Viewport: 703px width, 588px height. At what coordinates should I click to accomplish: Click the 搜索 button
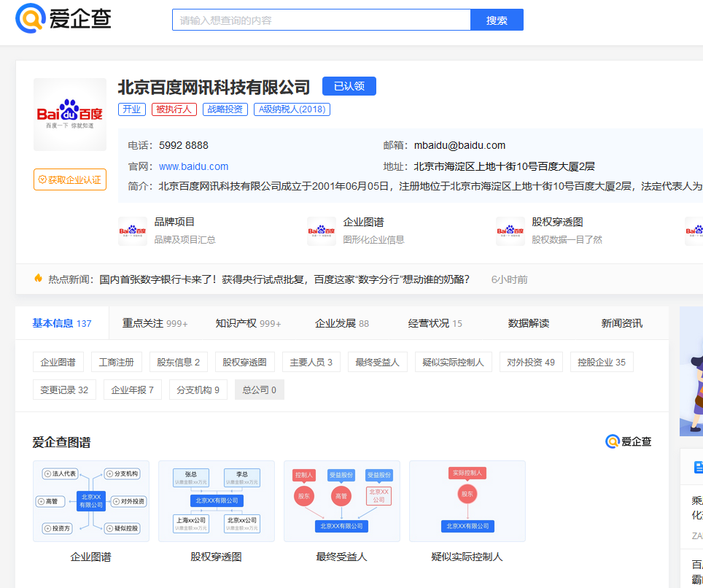(x=497, y=20)
